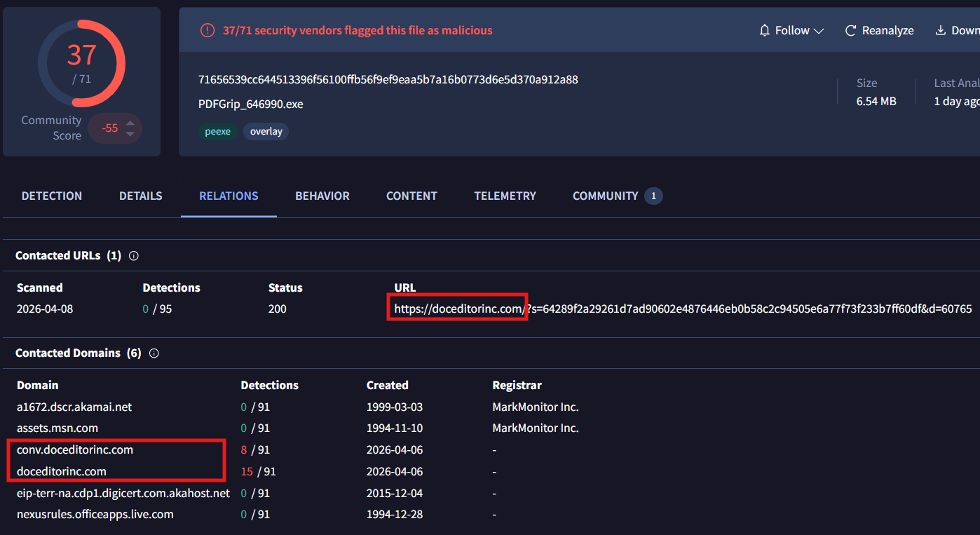Open domain assets.msn.com
This screenshot has width=980, height=535.
(x=57, y=428)
